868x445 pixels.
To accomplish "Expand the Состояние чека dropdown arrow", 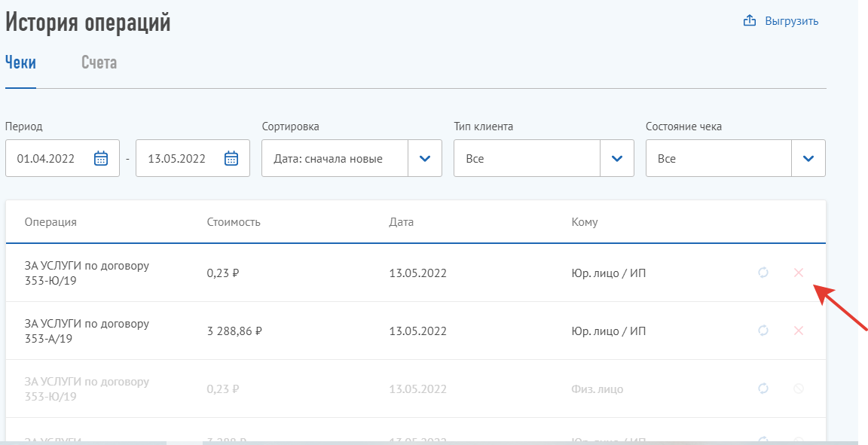I will [808, 158].
